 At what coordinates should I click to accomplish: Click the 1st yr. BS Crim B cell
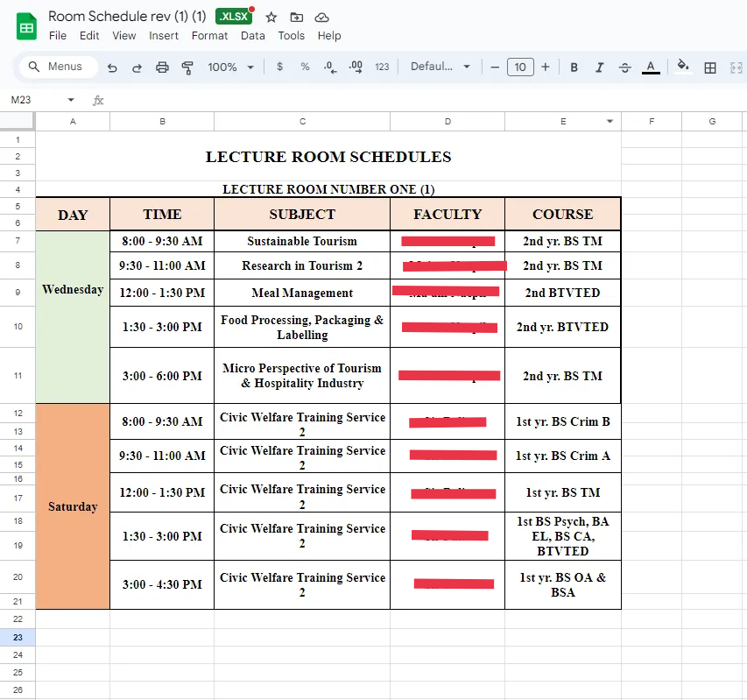[x=562, y=421]
